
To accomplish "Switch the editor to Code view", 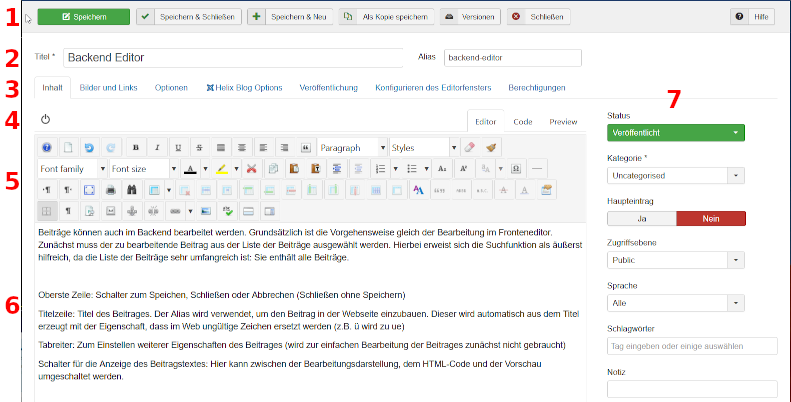I will 523,122.
